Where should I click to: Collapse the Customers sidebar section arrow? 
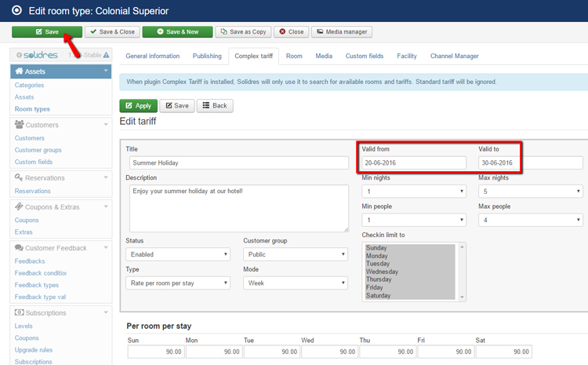click(106, 124)
